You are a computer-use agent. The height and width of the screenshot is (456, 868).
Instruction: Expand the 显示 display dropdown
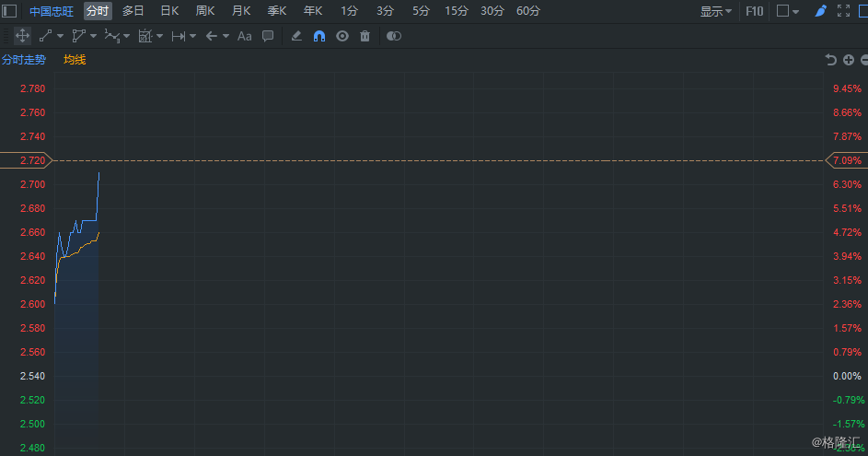(716, 11)
